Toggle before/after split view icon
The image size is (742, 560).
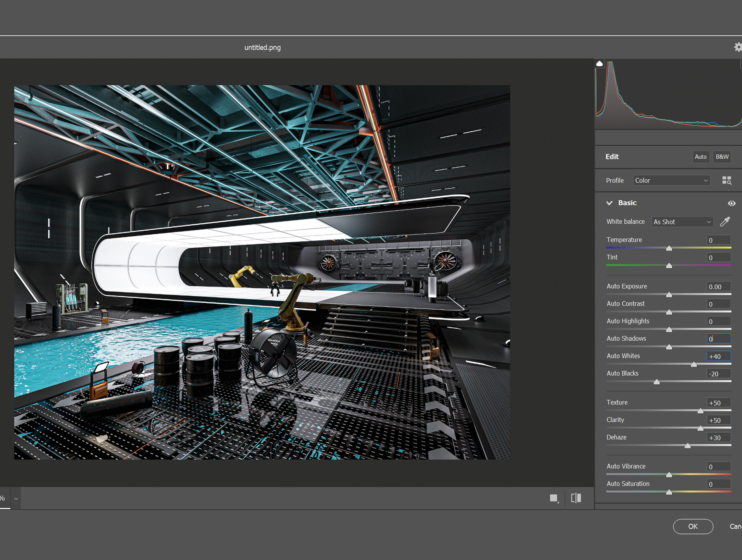pyautogui.click(x=576, y=498)
